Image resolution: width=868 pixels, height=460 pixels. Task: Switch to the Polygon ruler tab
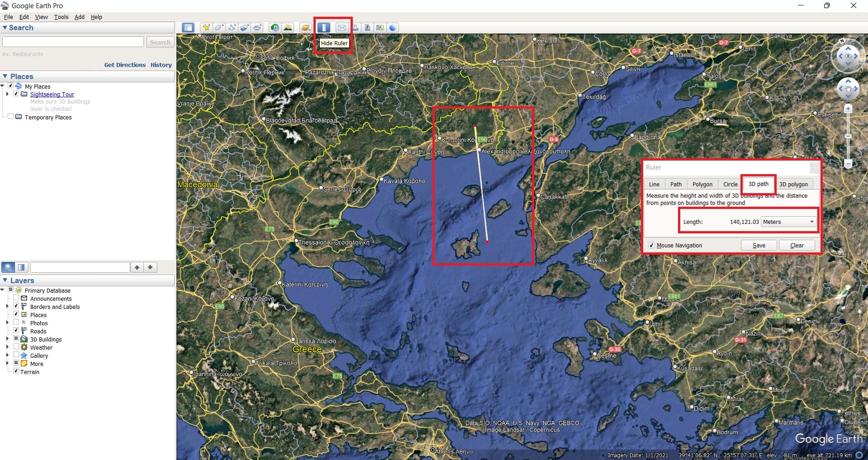click(x=702, y=184)
